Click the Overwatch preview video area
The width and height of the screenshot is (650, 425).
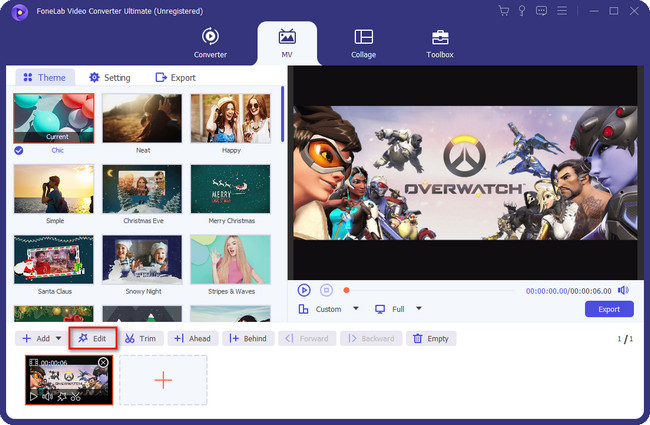[x=465, y=172]
